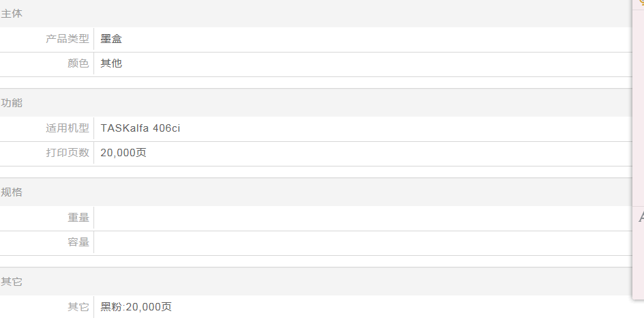
Task: Click the 重量 row label
Action: tap(78, 218)
